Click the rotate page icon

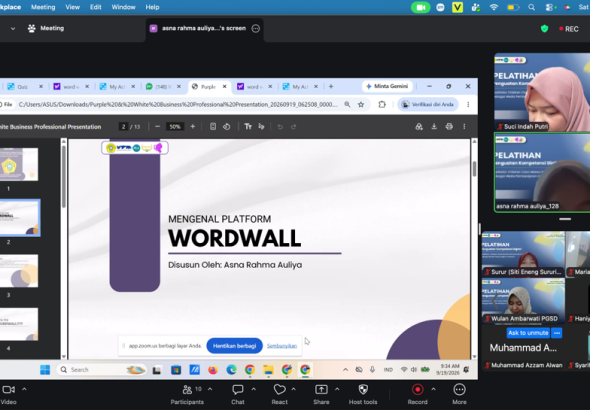pos(227,127)
